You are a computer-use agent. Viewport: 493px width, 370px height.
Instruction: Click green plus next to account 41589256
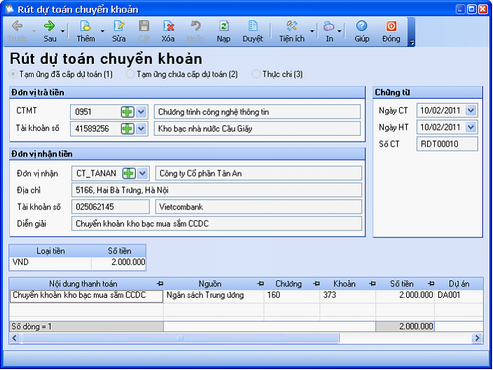point(127,129)
